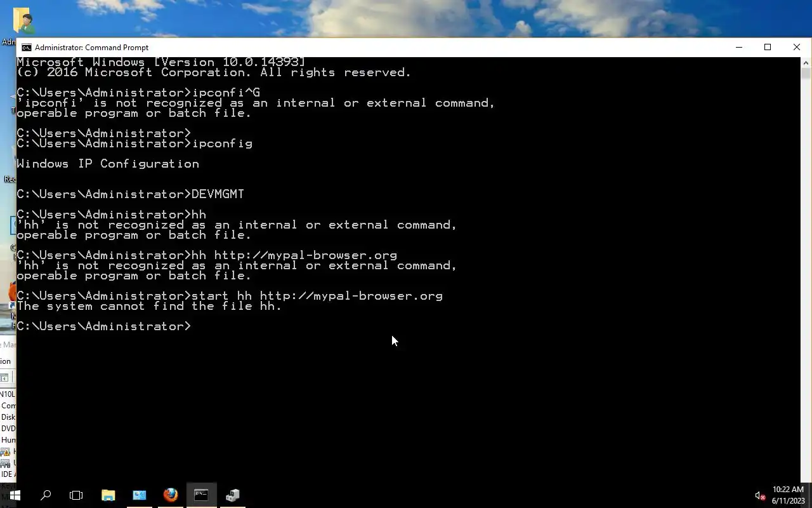The height and width of the screenshot is (508, 812).
Task: Launch Firefox from the taskbar
Action: (170, 495)
